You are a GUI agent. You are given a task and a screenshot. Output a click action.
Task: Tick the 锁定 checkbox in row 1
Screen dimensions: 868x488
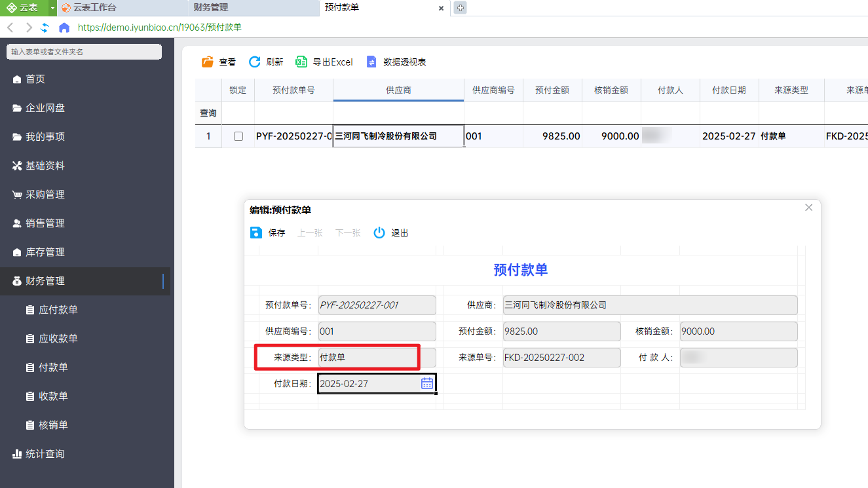tap(238, 136)
